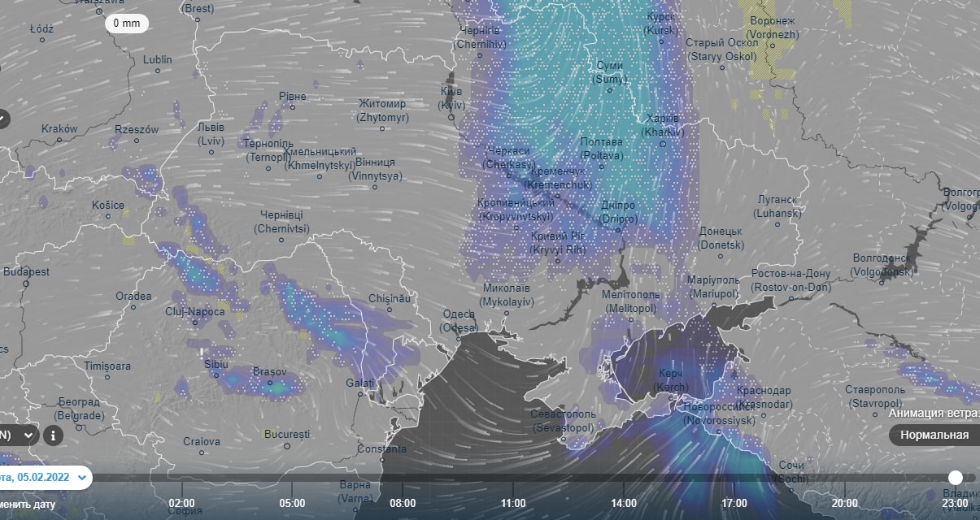Open the info icon next to layer selector

(x=53, y=435)
